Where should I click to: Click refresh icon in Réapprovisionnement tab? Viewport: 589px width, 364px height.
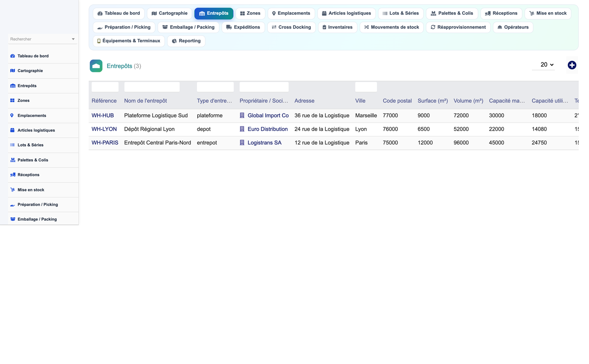tap(433, 27)
